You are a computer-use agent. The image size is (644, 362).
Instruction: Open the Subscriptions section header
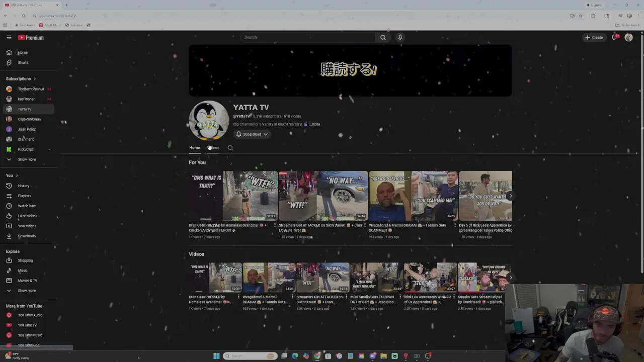click(21, 79)
